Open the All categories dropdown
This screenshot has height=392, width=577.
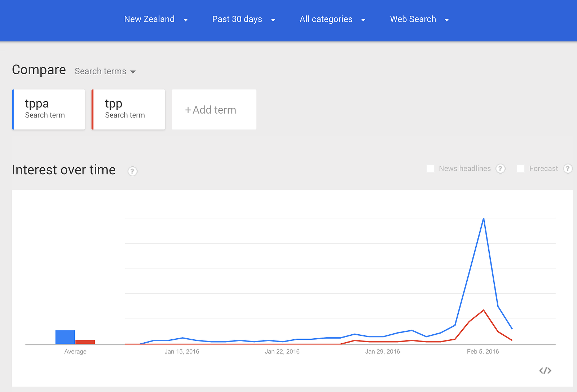coord(332,19)
